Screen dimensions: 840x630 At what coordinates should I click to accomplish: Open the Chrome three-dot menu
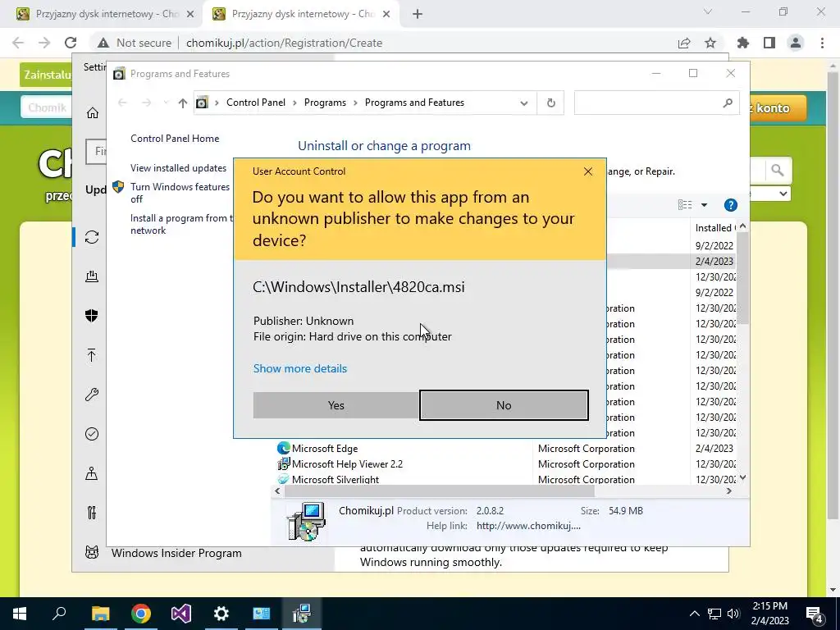tap(822, 43)
